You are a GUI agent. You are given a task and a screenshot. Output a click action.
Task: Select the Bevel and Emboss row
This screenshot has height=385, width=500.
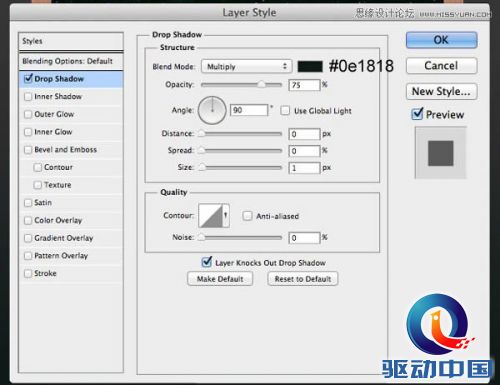tap(71, 150)
